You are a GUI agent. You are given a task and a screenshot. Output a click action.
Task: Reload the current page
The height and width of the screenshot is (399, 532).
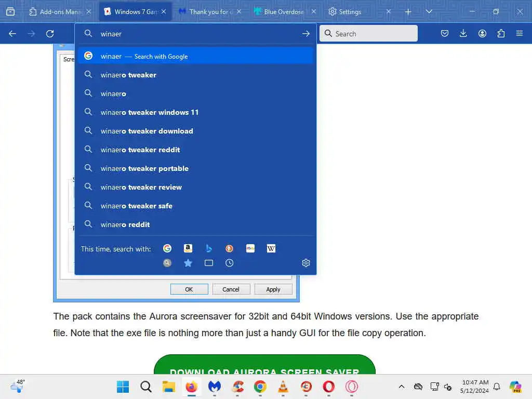pyautogui.click(x=50, y=34)
